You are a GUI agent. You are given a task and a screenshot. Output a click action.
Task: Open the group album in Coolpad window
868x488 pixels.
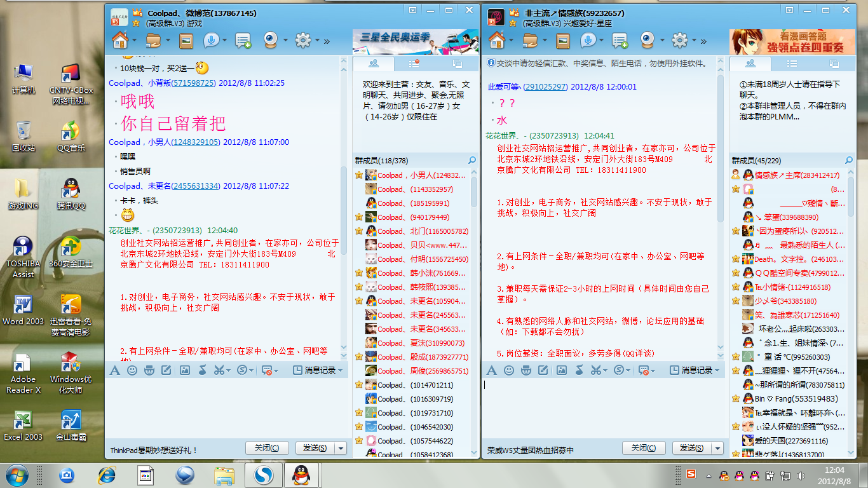pyautogui.click(x=185, y=41)
